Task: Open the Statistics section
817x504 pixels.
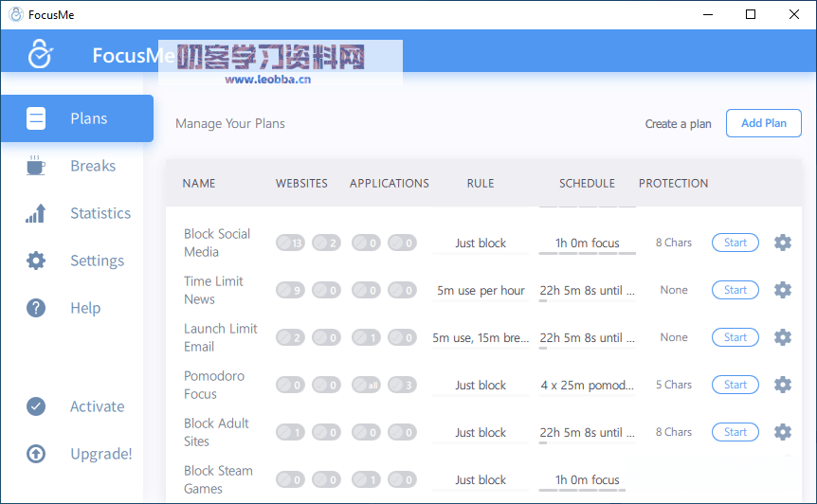Action: coord(100,213)
